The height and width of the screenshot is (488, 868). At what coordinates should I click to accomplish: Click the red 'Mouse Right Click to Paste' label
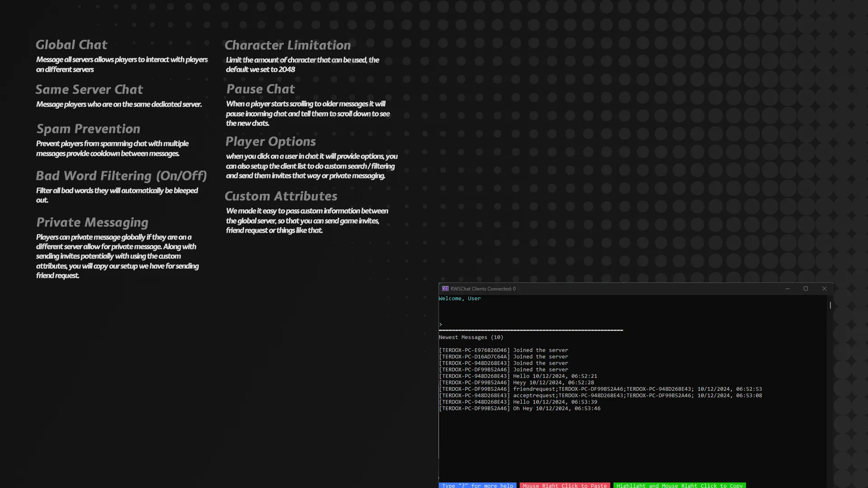pos(565,485)
